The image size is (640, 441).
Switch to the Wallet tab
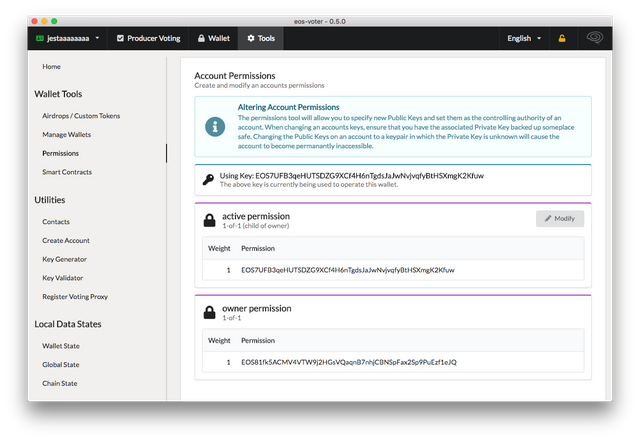pyautogui.click(x=213, y=38)
